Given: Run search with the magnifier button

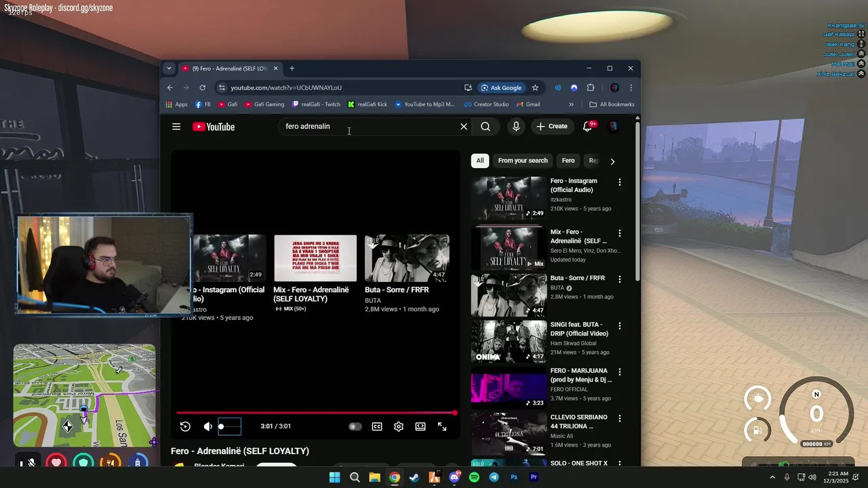Looking at the screenshot, I should (x=486, y=127).
